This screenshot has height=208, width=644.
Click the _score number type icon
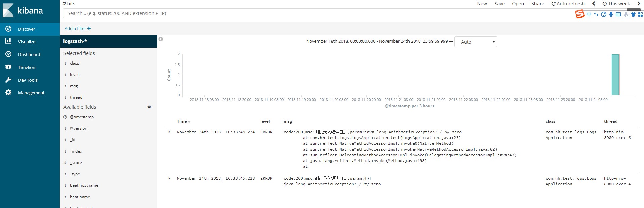[65, 163]
